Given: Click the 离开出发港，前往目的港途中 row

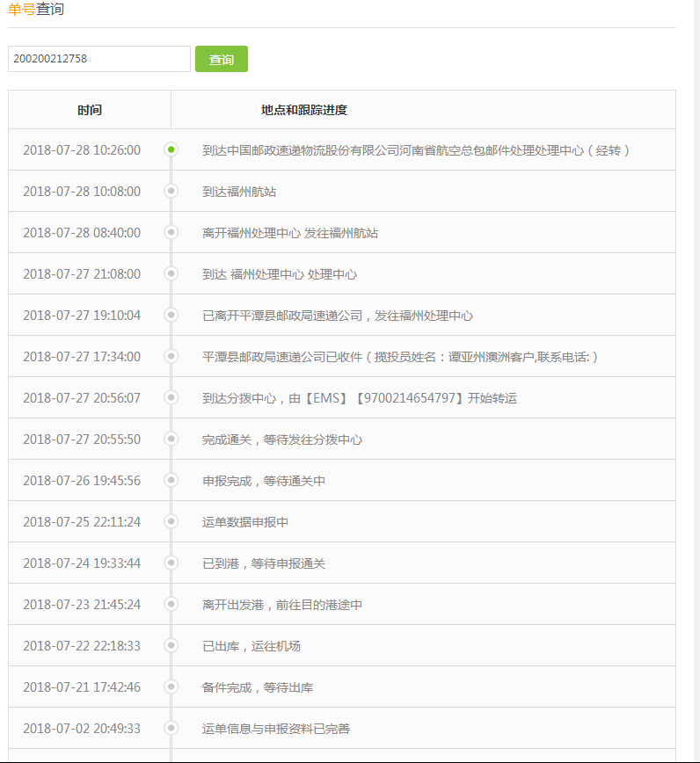Looking at the screenshot, I should coord(281,605).
